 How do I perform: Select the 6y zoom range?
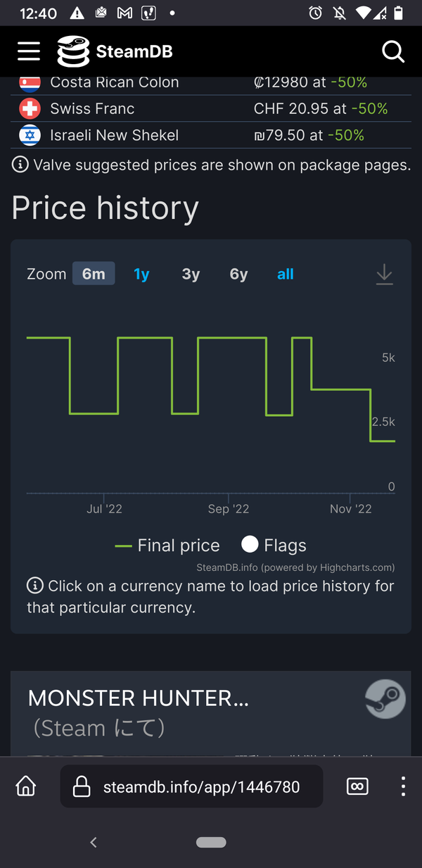click(238, 274)
